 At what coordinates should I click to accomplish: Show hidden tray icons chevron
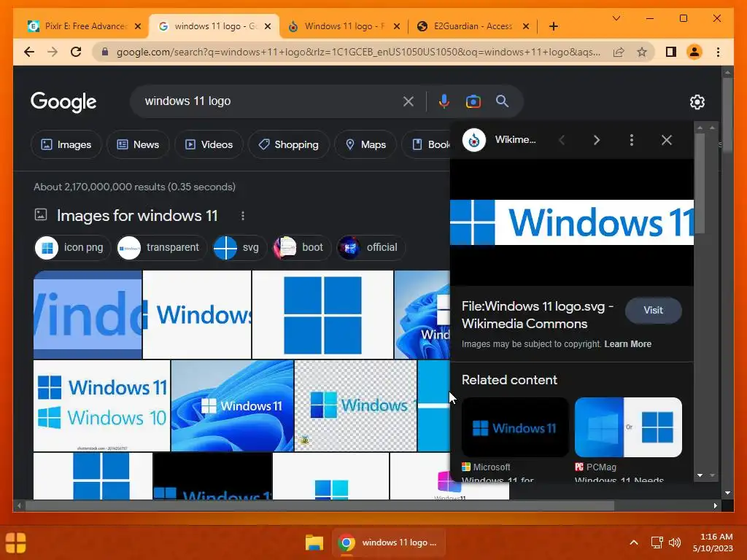pos(634,542)
